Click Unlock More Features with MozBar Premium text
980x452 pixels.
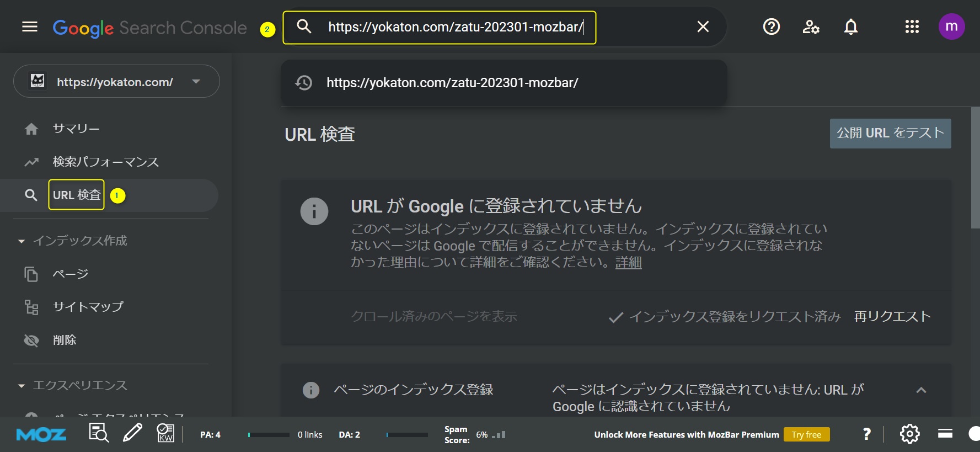[x=687, y=435]
